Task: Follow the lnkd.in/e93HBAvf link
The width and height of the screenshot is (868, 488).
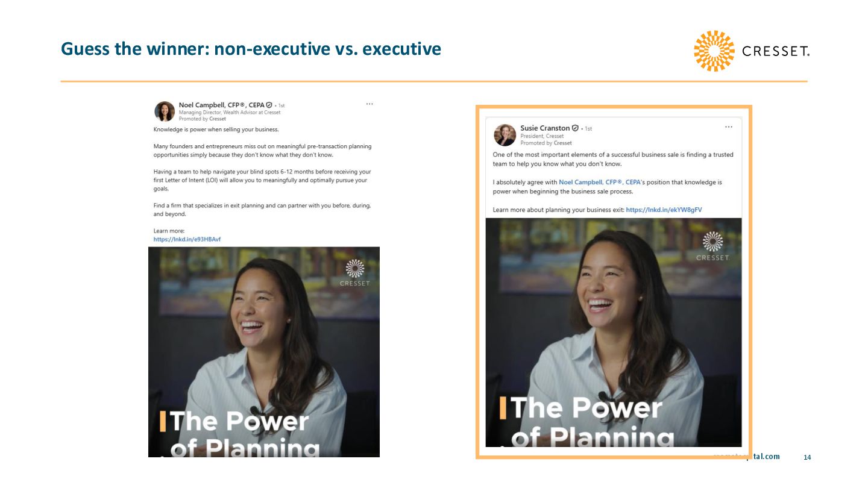Action: point(187,239)
